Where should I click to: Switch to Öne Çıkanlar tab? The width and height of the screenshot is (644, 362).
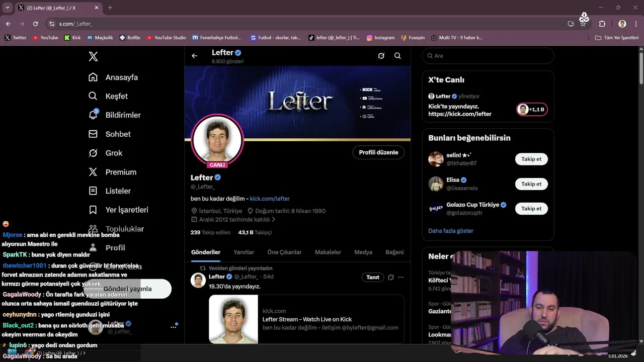(x=284, y=252)
